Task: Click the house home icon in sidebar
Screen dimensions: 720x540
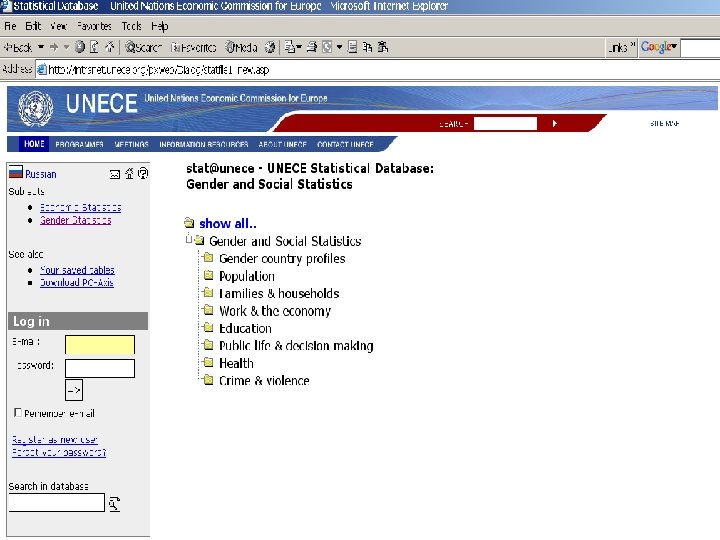Action: (x=129, y=174)
